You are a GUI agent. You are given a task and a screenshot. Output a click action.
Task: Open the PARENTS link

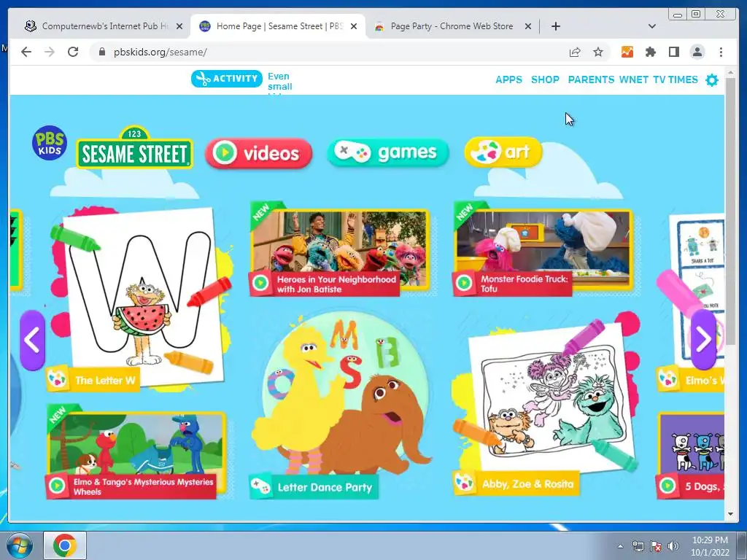(591, 79)
